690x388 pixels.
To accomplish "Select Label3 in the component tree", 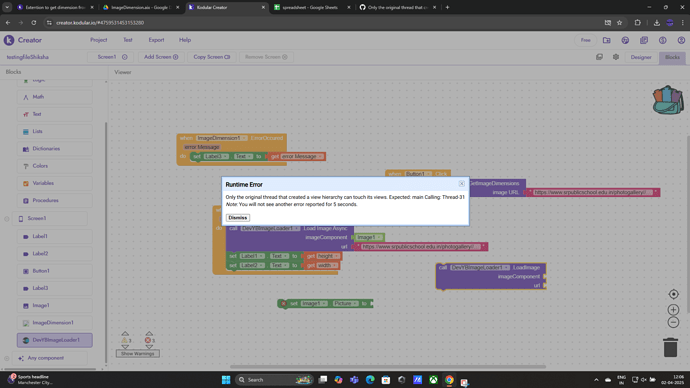I will [x=55, y=288].
